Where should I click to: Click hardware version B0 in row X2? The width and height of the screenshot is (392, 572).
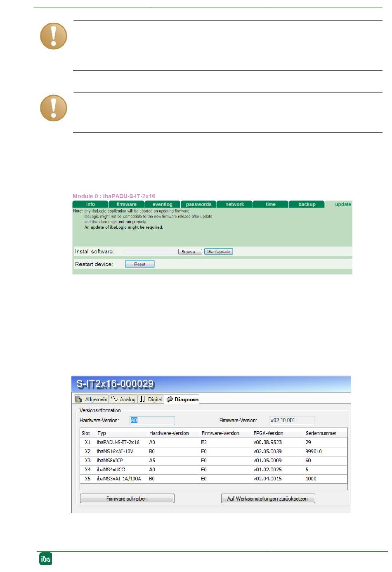[174, 451]
